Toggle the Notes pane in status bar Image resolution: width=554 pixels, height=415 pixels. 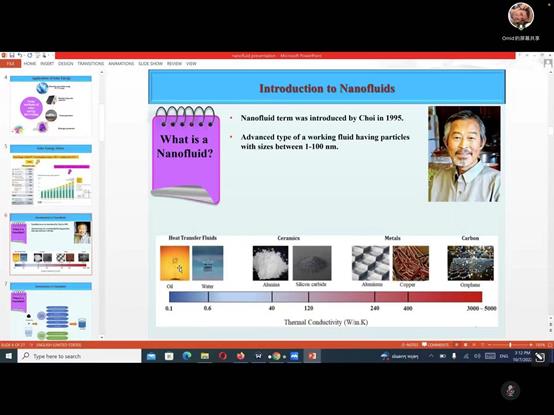pyautogui.click(x=410, y=345)
